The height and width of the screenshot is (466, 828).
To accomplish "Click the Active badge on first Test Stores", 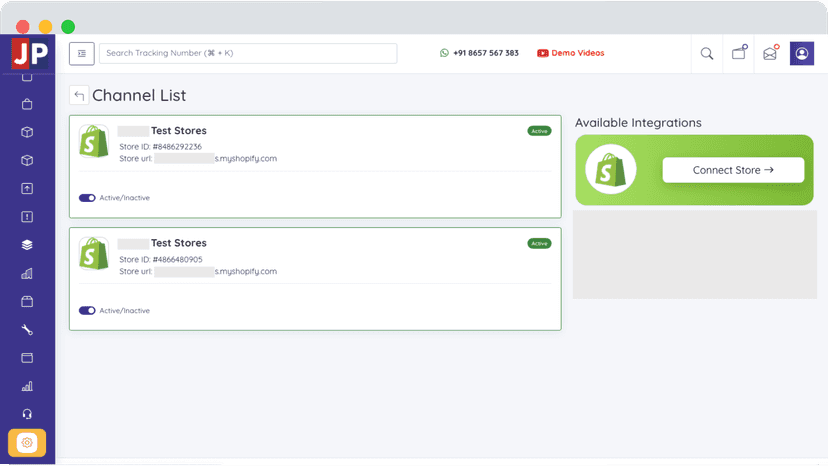I will click(539, 131).
